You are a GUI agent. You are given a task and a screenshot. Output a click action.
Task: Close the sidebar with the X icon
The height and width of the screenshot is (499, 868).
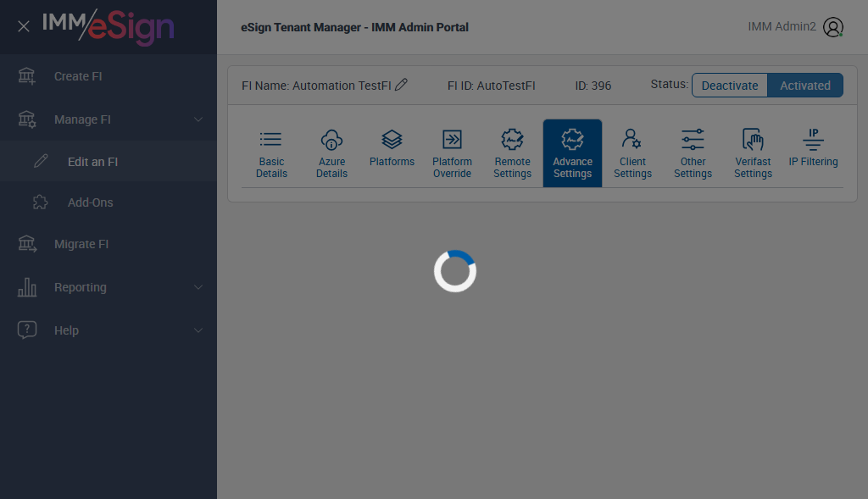(x=23, y=26)
